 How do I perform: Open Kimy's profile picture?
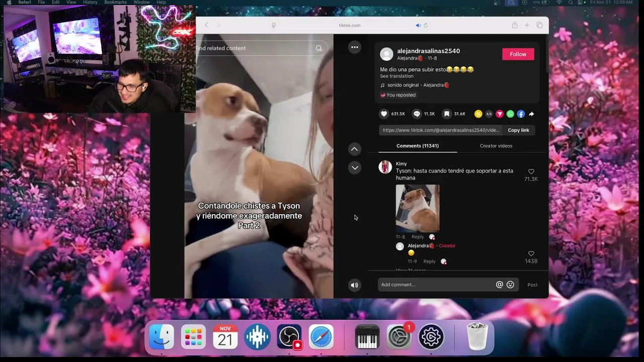pos(385,167)
